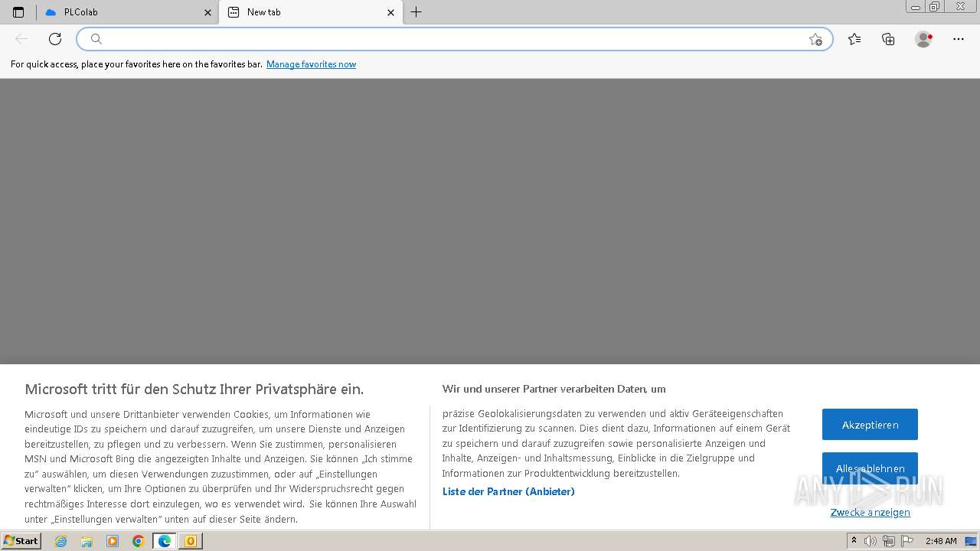The width and height of the screenshot is (980, 551).
Task: Open Windows Media Player from taskbar
Action: 113,541
